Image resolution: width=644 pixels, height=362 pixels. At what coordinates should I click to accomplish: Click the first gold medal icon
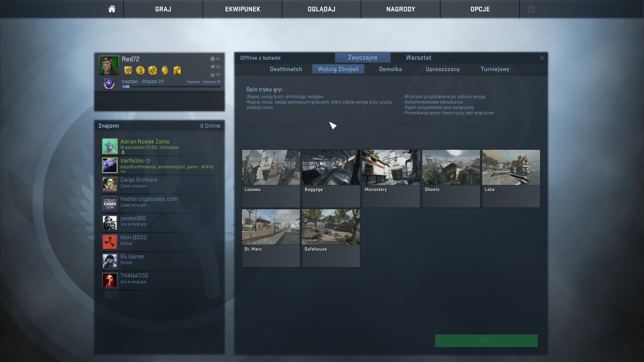(x=128, y=70)
